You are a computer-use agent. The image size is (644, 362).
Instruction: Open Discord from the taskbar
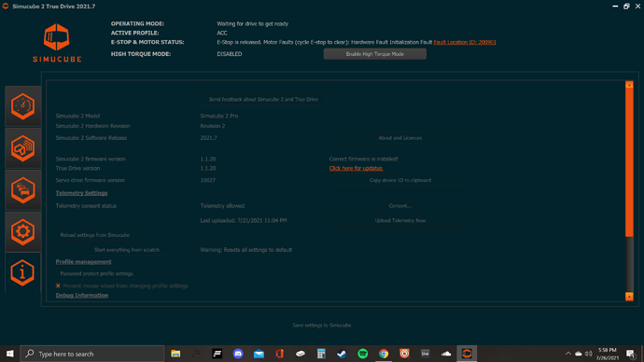[238, 354]
